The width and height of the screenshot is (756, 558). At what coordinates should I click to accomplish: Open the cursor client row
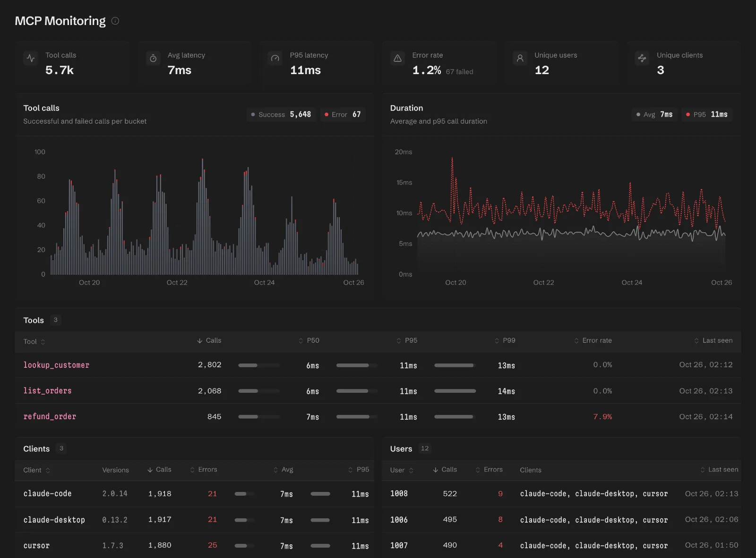click(x=194, y=545)
